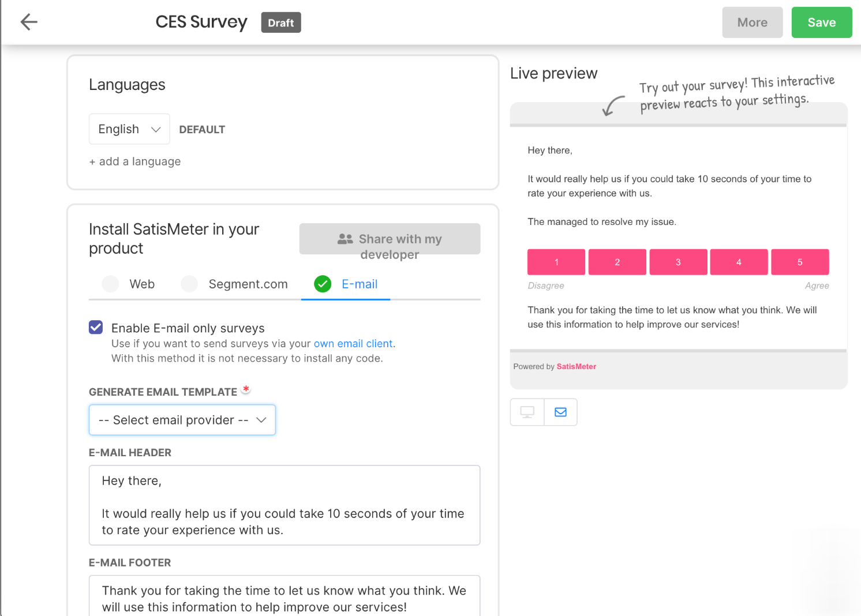Switch preview to email envelope view
Image resolution: width=861 pixels, height=616 pixels.
click(560, 412)
